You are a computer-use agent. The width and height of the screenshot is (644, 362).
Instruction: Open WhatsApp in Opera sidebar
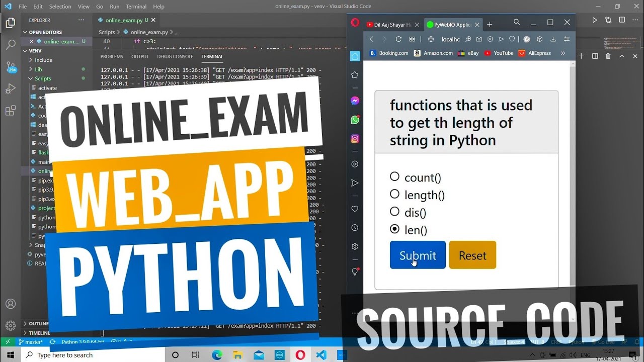click(x=355, y=120)
